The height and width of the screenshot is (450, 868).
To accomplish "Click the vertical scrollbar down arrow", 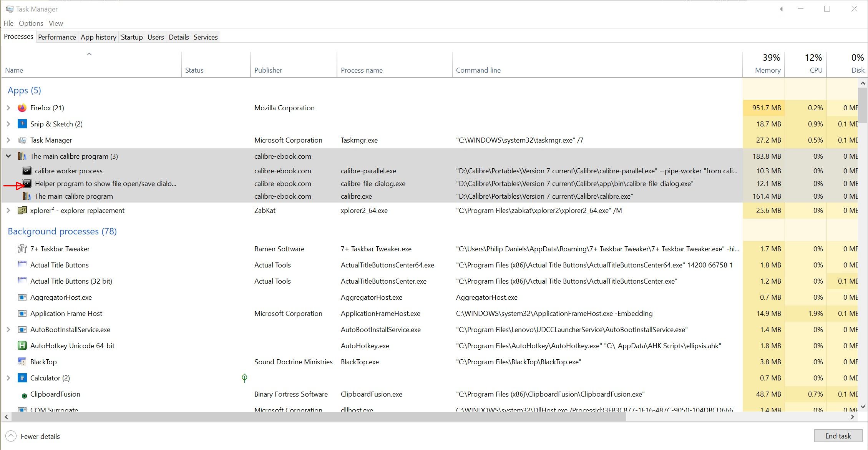I will [x=863, y=407].
